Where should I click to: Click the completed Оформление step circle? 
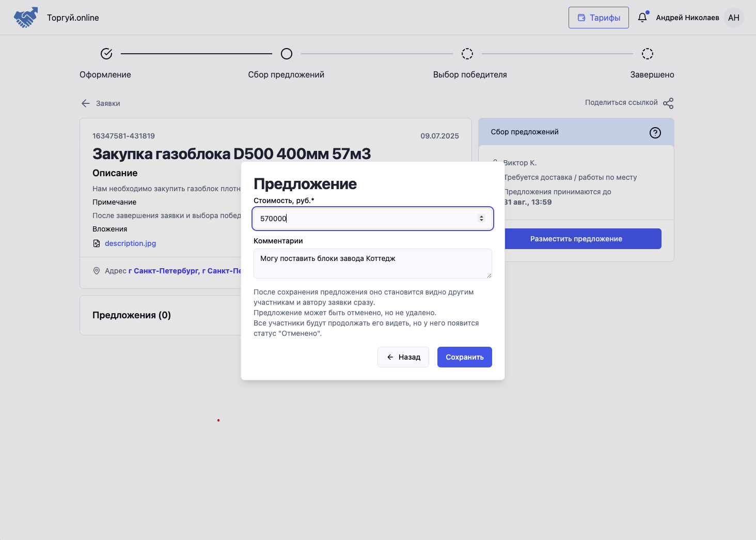click(106, 54)
